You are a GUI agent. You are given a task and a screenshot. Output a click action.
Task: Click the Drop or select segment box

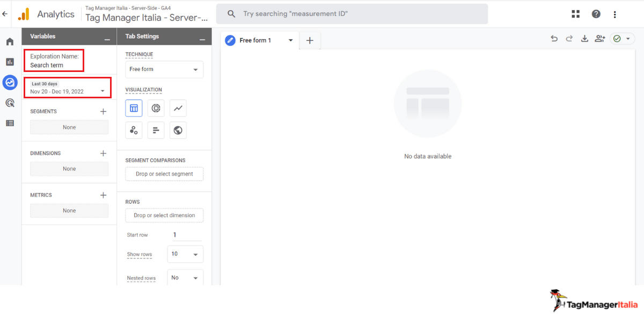click(164, 174)
